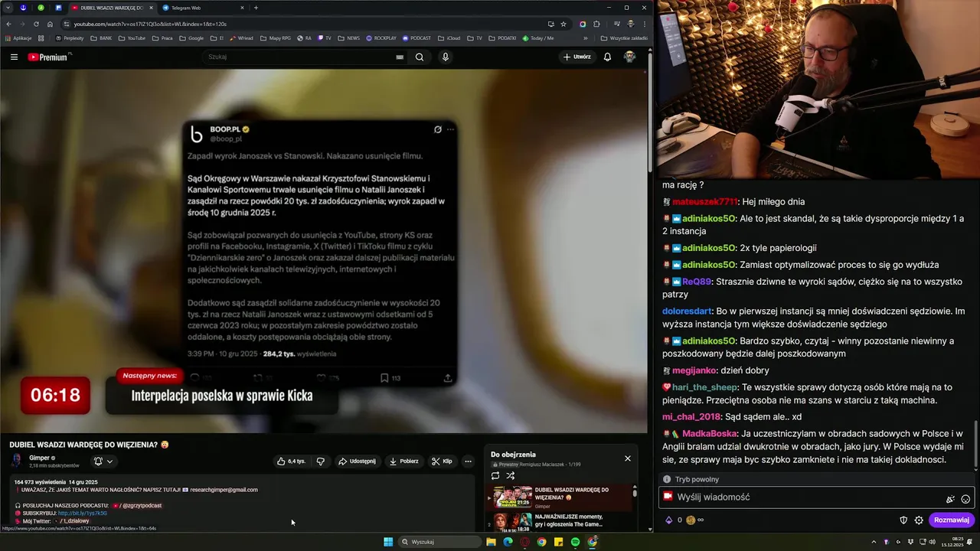Click the chat message field Wyślij wiadomość

(x=816, y=497)
